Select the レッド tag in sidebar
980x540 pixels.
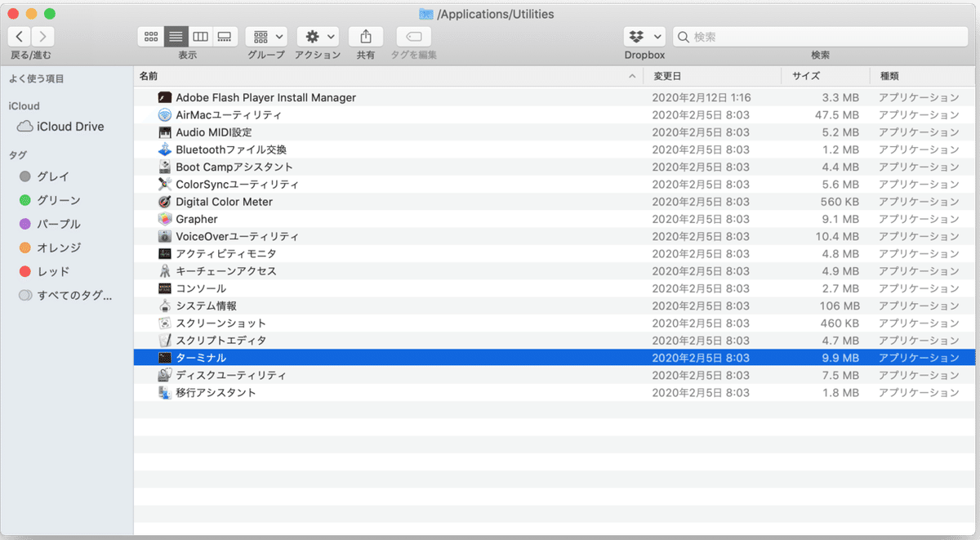[45, 271]
